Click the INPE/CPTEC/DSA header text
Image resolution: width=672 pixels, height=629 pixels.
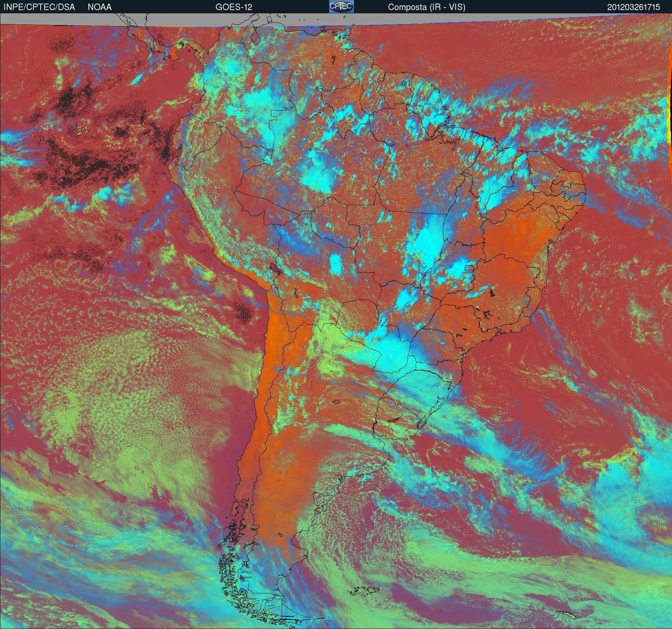(x=39, y=7)
